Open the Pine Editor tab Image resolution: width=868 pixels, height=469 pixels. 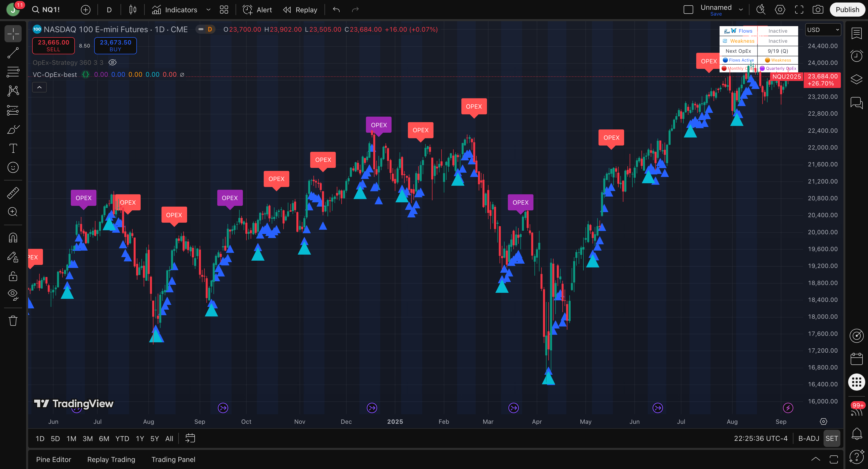pos(53,459)
